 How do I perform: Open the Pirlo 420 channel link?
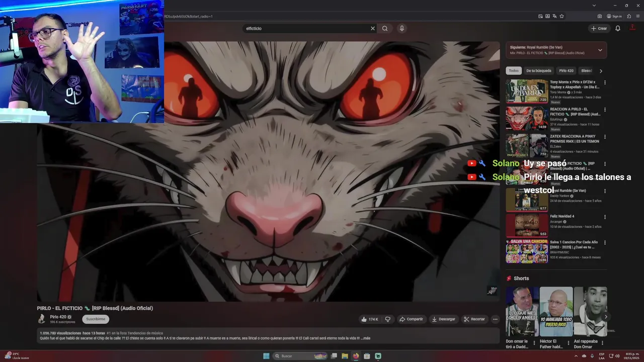click(58, 317)
